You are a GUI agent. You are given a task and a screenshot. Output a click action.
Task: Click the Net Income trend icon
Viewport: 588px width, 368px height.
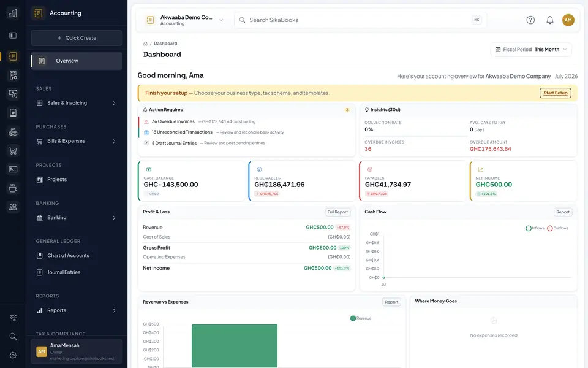point(480,169)
